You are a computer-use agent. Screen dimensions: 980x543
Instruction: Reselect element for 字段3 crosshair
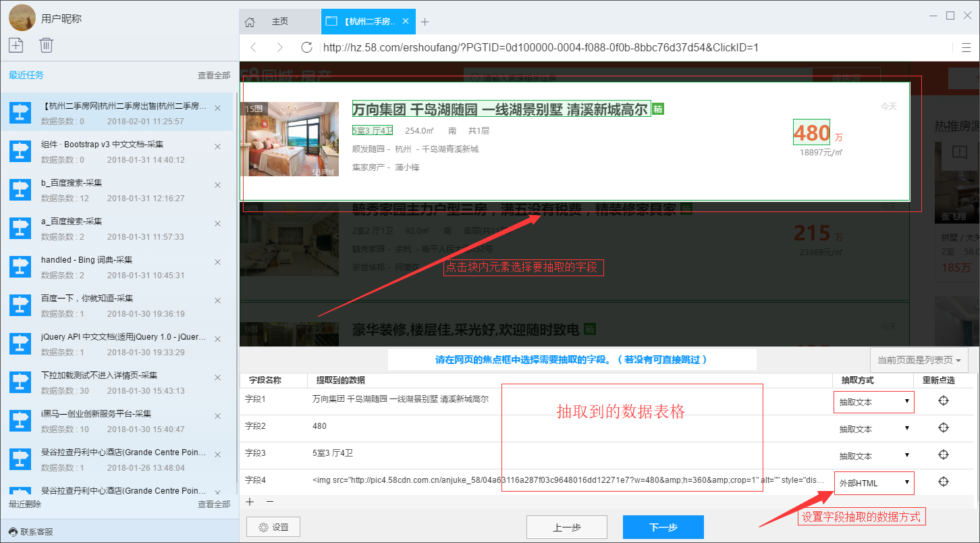944,455
